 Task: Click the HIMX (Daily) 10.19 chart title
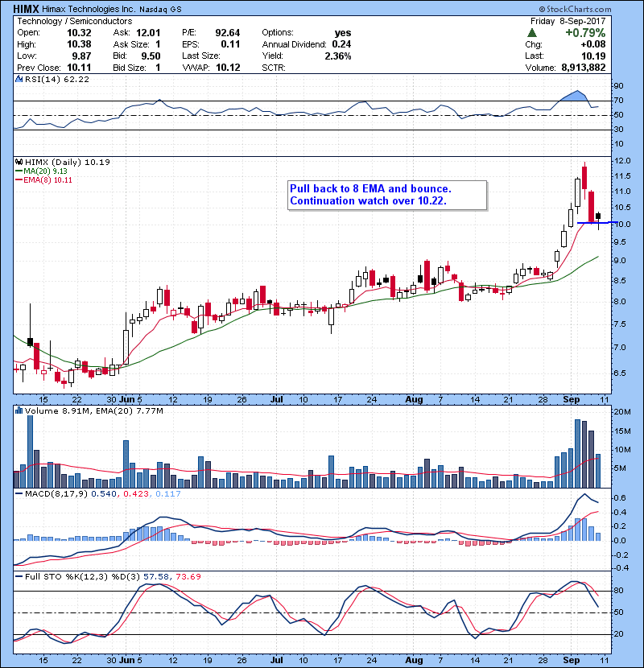tap(68, 162)
